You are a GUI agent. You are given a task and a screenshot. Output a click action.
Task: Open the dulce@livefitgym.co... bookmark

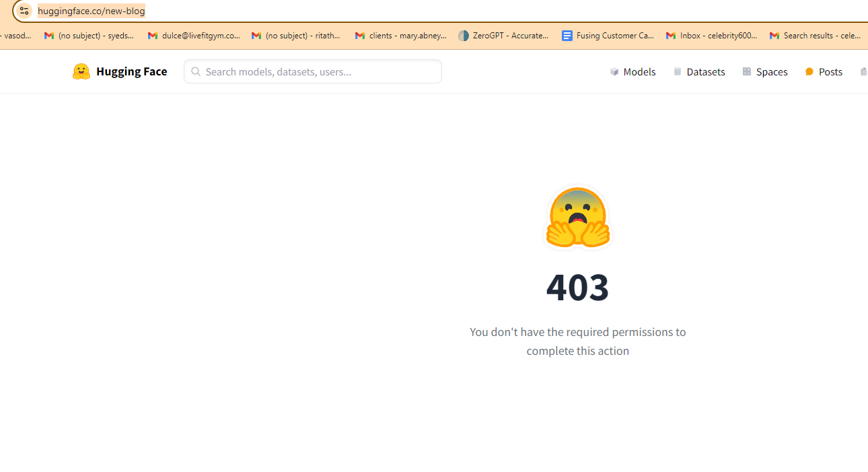[194, 36]
